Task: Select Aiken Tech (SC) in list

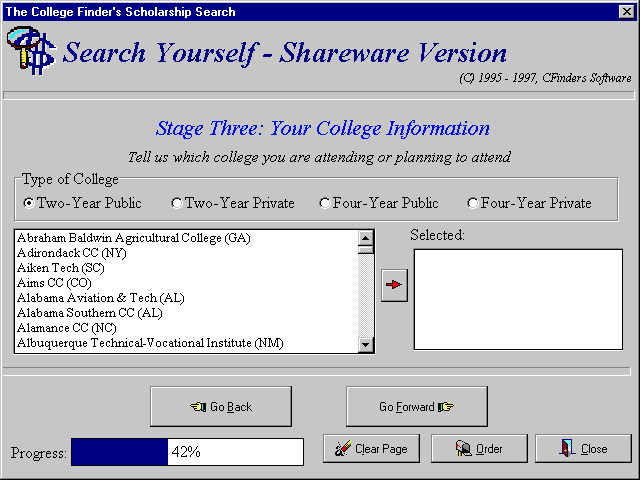Action: (62, 268)
